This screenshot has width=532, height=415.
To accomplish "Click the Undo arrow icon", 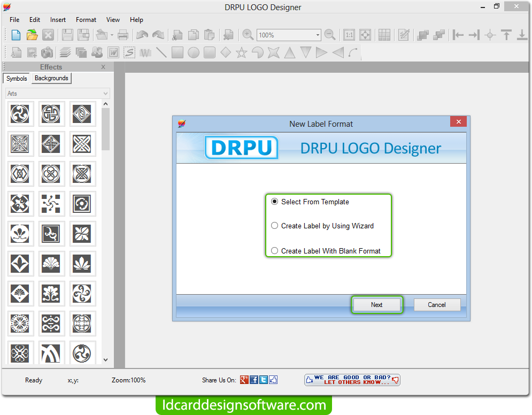I will (x=143, y=34).
